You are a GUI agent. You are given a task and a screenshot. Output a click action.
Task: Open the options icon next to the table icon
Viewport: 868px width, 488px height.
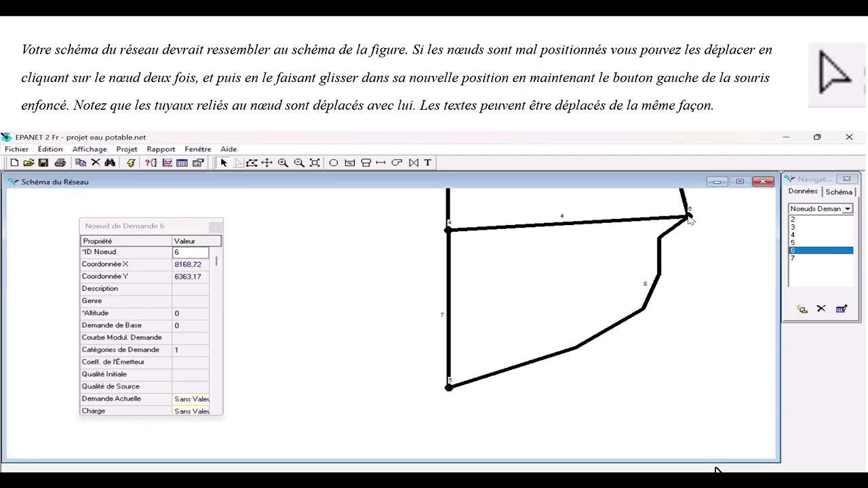(198, 163)
